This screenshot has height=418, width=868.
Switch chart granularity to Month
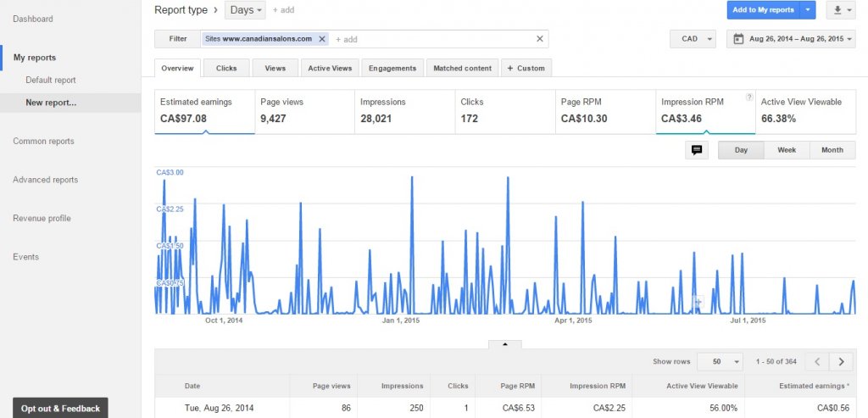pos(832,150)
